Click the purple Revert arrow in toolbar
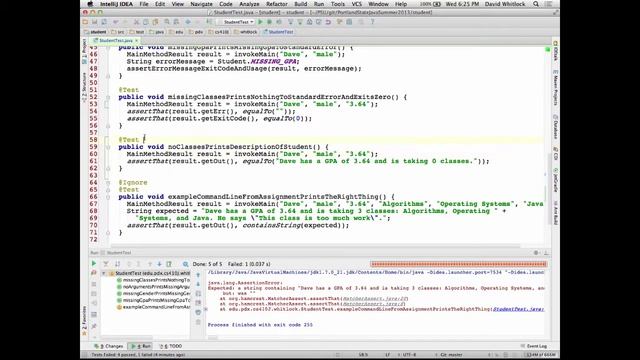The image size is (640, 360). pyautogui.click(x=328, y=22)
